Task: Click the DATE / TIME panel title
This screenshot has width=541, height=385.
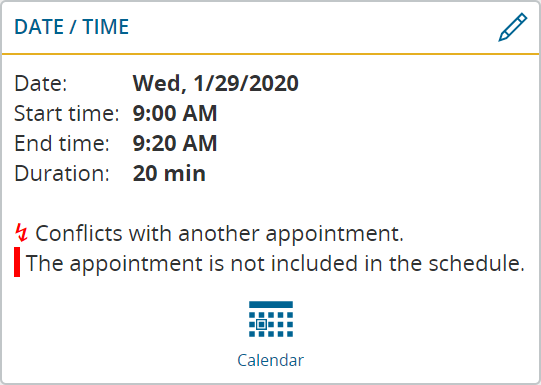Action: pos(71,27)
